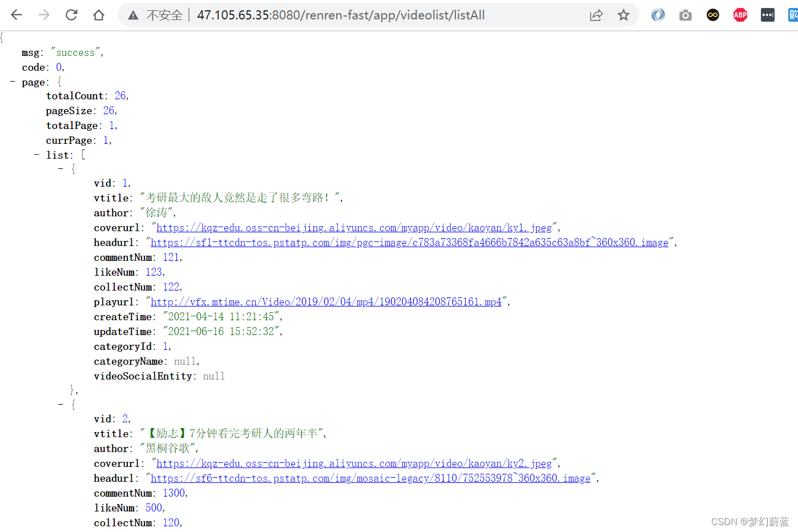Show the not-secure site warning details
The image size is (798, 532).
(155, 15)
